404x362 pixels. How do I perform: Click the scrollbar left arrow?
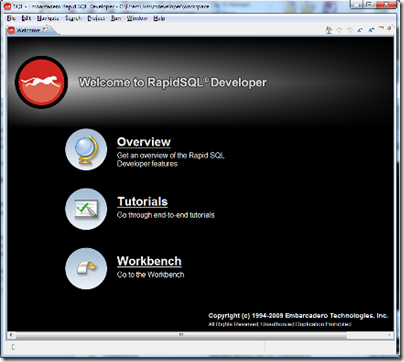pos(11,335)
